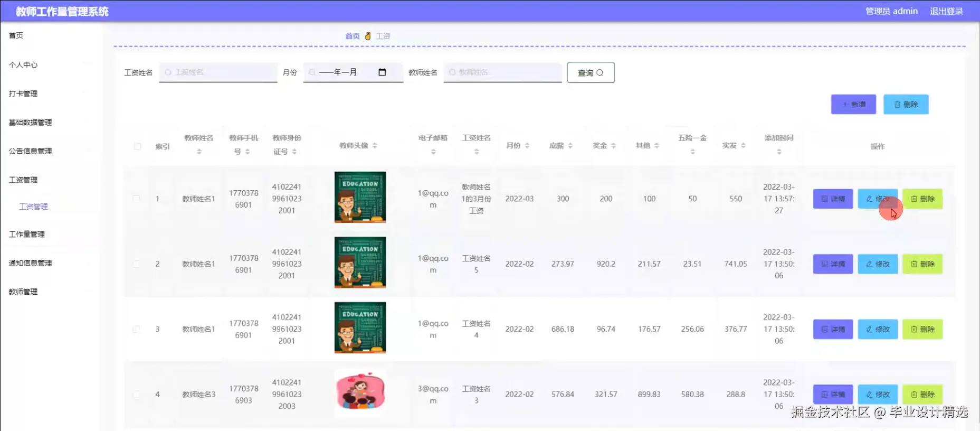Check the checkbox for row 1
The image size is (980, 431).
point(137,199)
